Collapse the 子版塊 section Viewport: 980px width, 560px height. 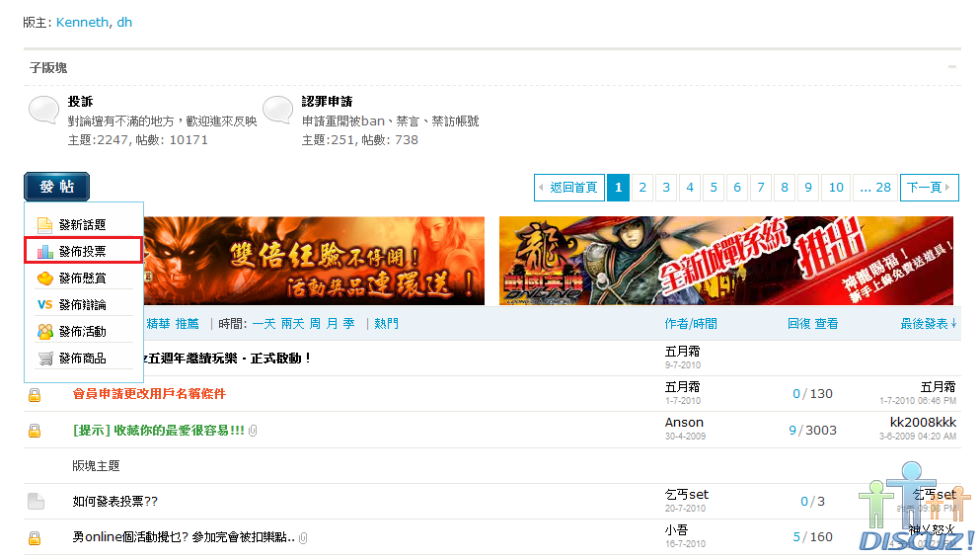pyautogui.click(x=952, y=67)
